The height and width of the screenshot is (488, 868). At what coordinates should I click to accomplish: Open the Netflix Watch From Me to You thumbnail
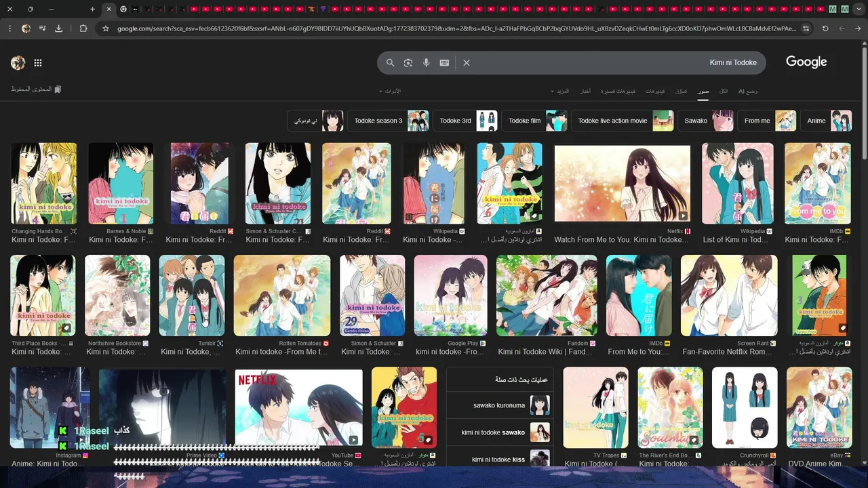click(623, 183)
